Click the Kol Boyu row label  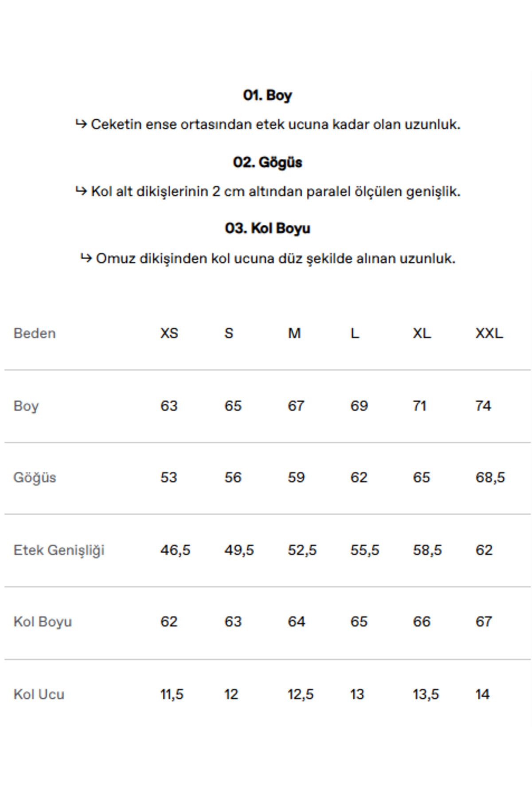pos(43,622)
